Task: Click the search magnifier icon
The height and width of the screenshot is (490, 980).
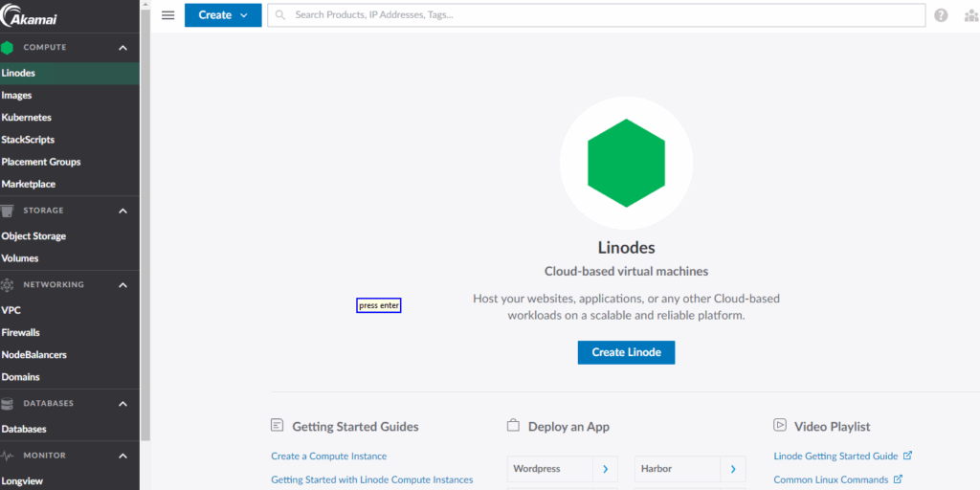Action: [x=280, y=15]
